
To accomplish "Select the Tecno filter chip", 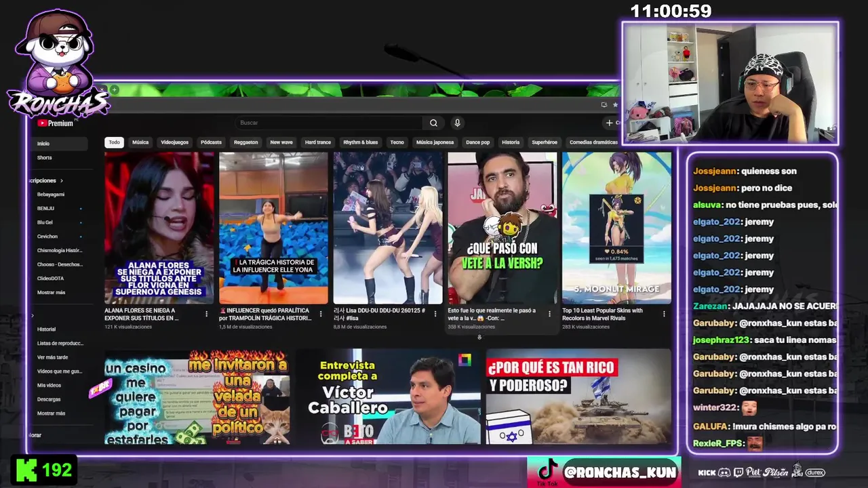I will click(397, 142).
